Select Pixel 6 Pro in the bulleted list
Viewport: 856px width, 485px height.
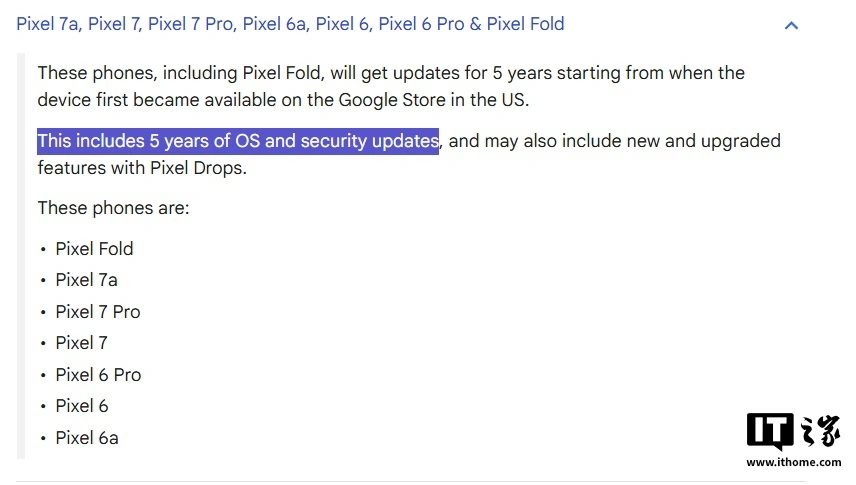(98, 375)
